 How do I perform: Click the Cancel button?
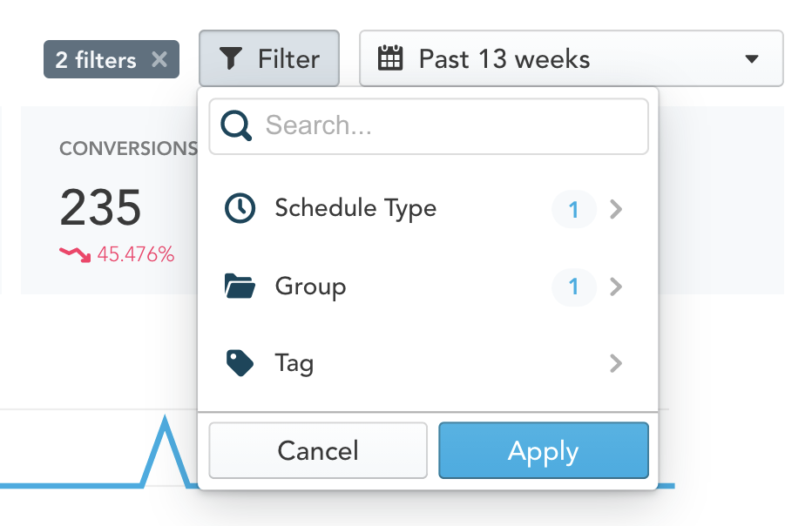click(318, 450)
